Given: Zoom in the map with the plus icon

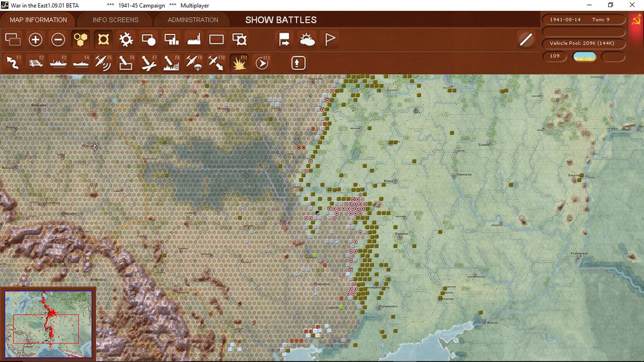Looking at the screenshot, I should [x=35, y=40].
